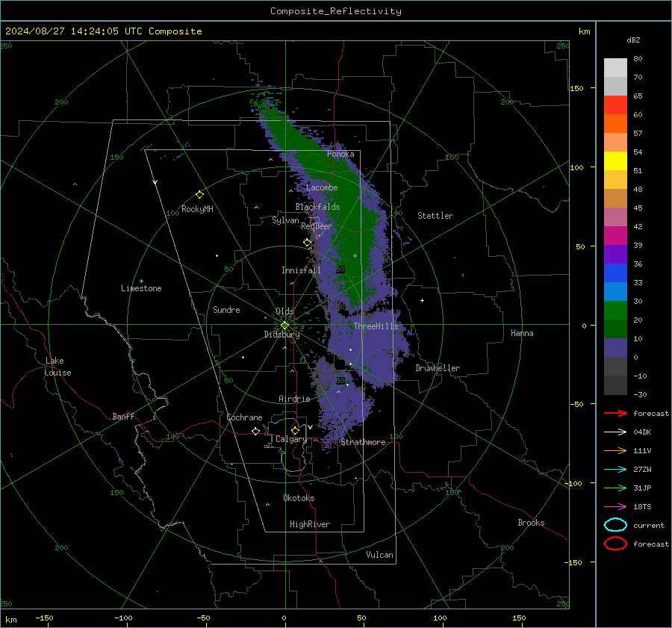Image resolution: width=672 pixels, height=628 pixels.
Task: Click the RockyMH label
Action: click(197, 209)
